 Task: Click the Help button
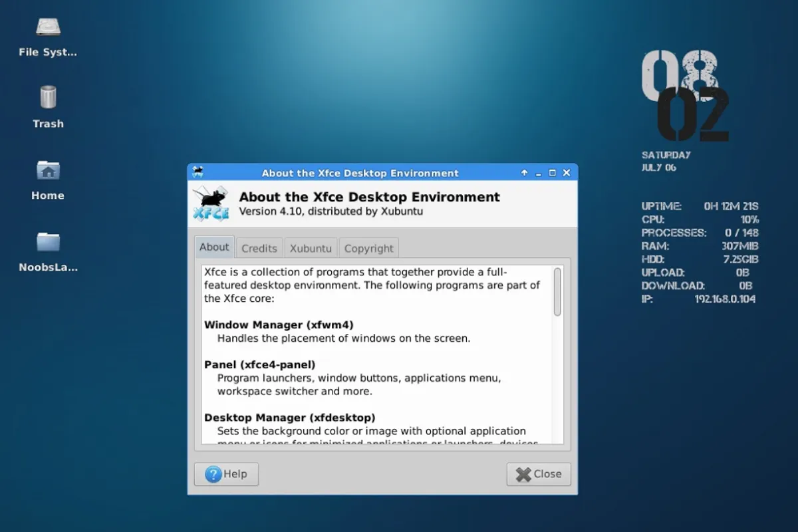[x=226, y=474]
